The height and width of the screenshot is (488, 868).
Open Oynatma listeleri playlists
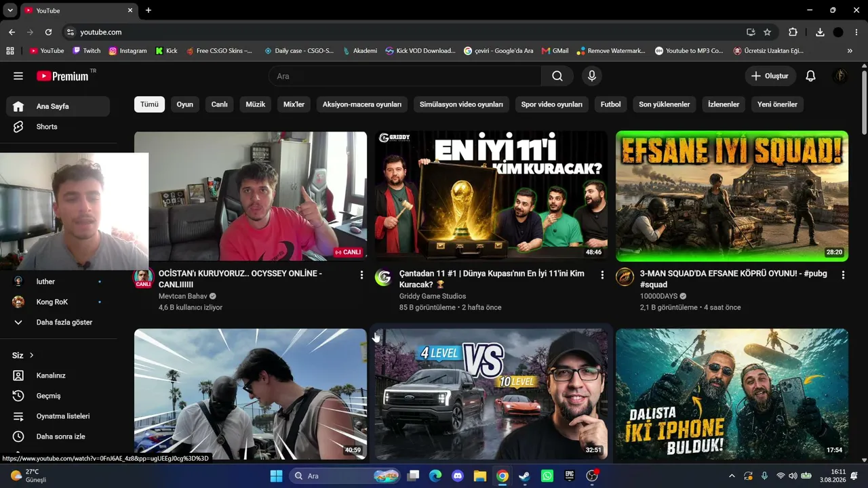58,416
